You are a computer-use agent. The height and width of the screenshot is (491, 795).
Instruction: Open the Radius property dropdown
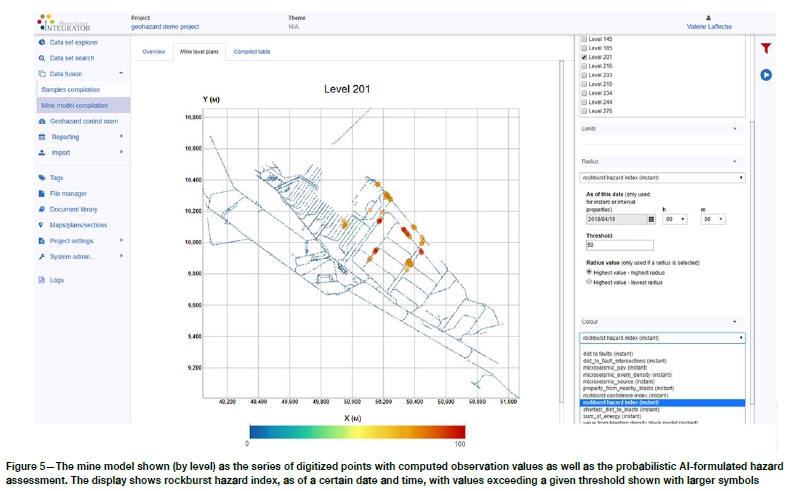pos(662,177)
